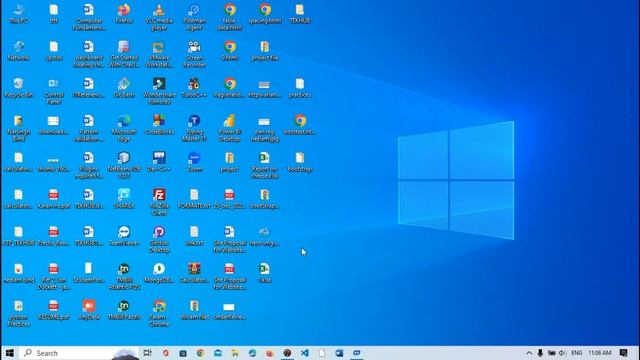
Task: Select the Control Panel desktop icon
Action: pyautogui.click(x=53, y=91)
